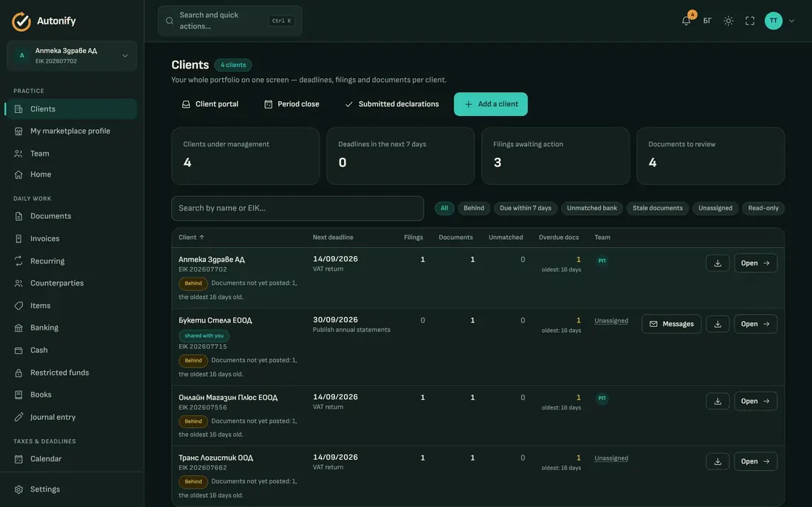Click the Items tag icon
This screenshot has height=507, width=812.
click(18, 306)
